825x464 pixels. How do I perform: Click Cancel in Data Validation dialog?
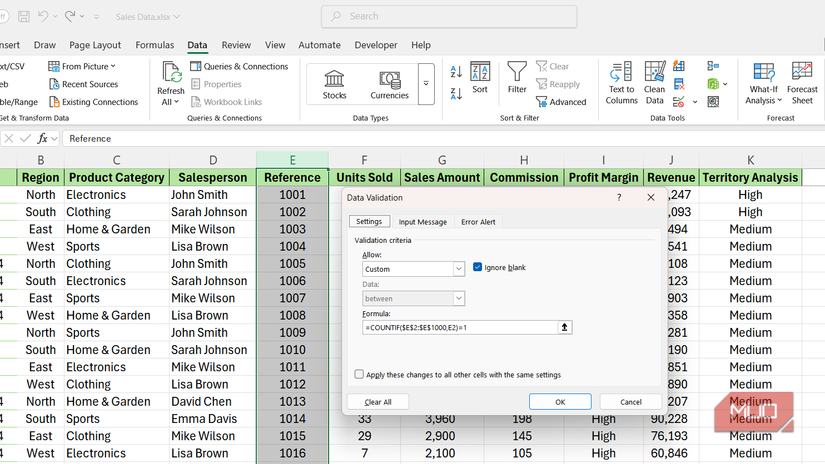coord(631,402)
